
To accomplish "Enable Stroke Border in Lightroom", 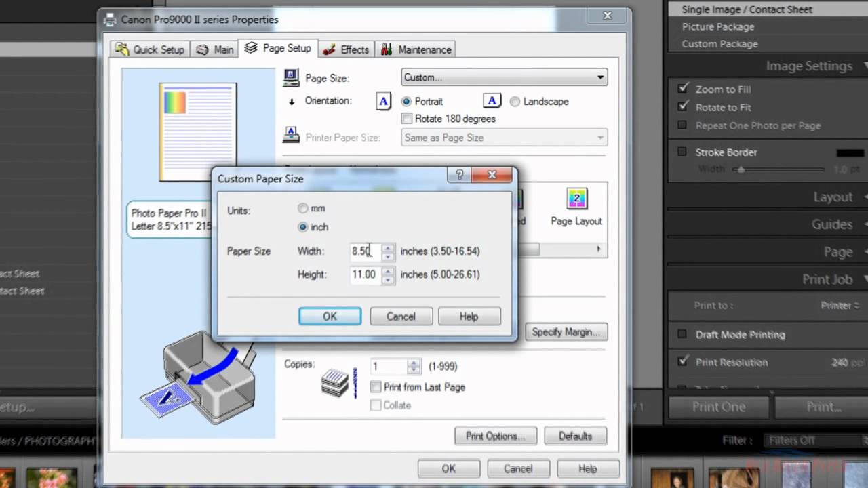I will point(682,152).
